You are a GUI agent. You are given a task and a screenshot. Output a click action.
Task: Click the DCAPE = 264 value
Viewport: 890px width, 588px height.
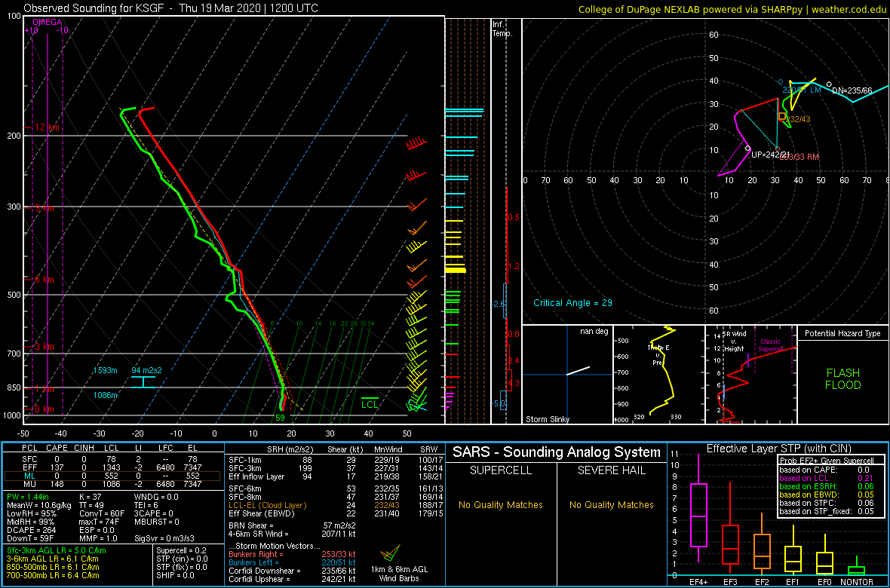(x=30, y=530)
